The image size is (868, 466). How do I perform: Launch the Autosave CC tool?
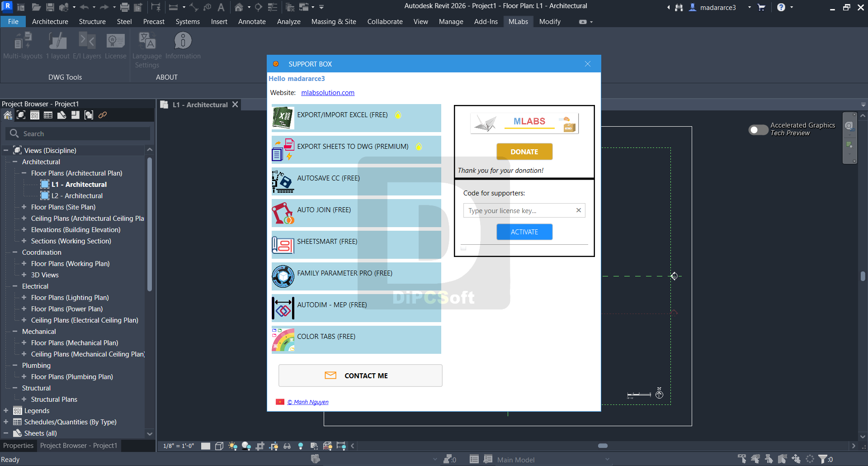tap(356, 181)
